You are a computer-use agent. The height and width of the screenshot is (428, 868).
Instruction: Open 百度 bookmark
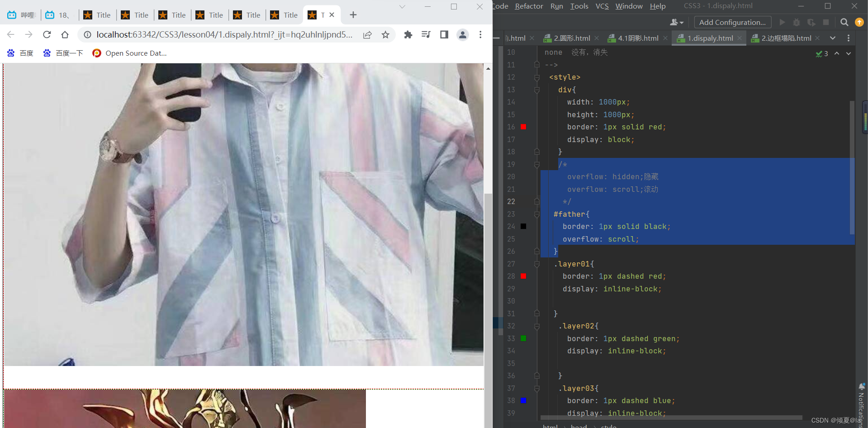tap(20, 53)
